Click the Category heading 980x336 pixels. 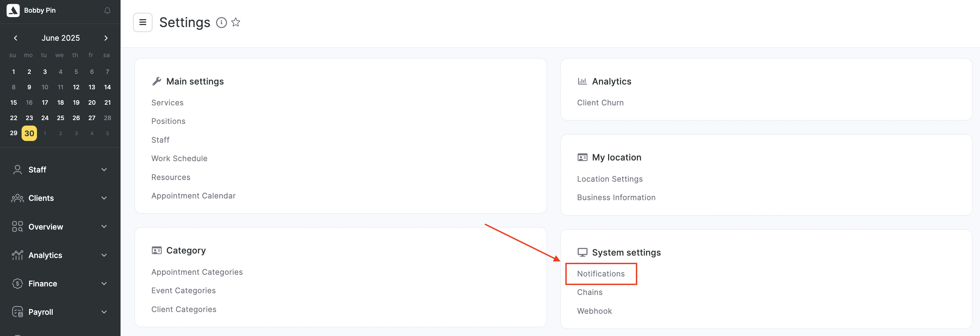coord(186,250)
